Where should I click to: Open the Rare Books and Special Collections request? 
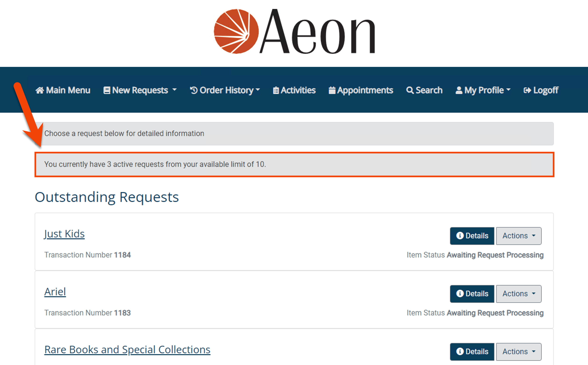127,349
